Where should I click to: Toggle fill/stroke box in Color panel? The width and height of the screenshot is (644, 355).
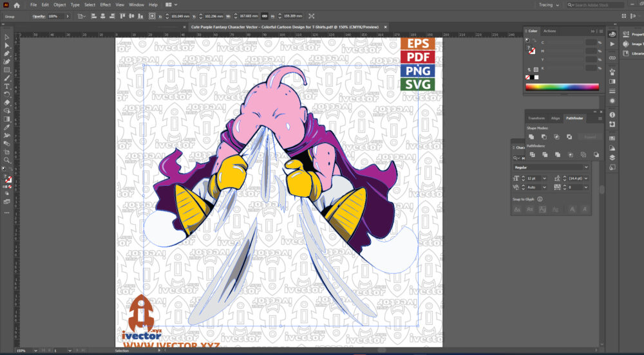click(x=531, y=51)
